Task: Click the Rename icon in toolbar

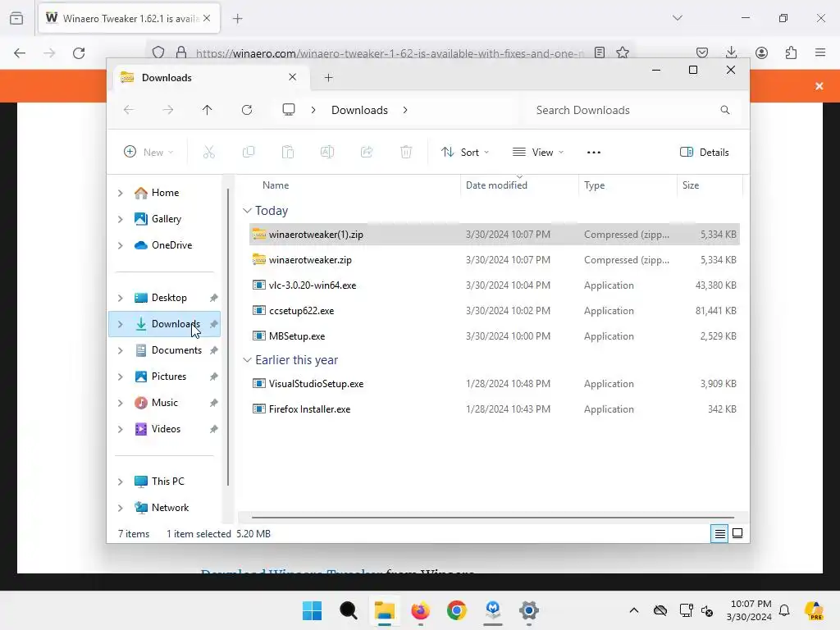Action: pyautogui.click(x=327, y=152)
